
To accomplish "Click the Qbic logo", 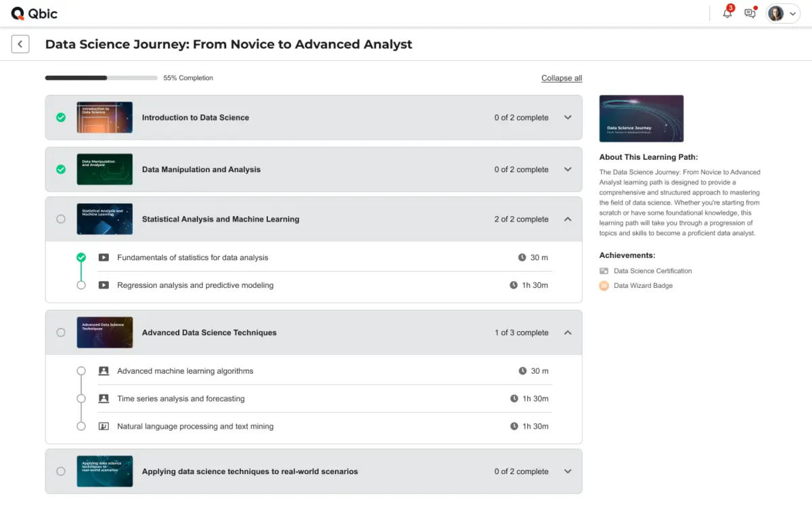I will pyautogui.click(x=35, y=14).
